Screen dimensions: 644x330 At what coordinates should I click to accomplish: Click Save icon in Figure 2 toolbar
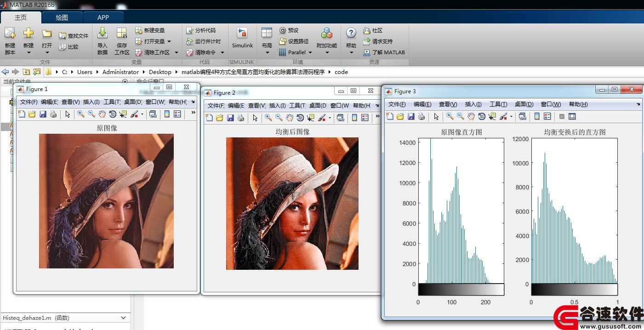point(230,118)
